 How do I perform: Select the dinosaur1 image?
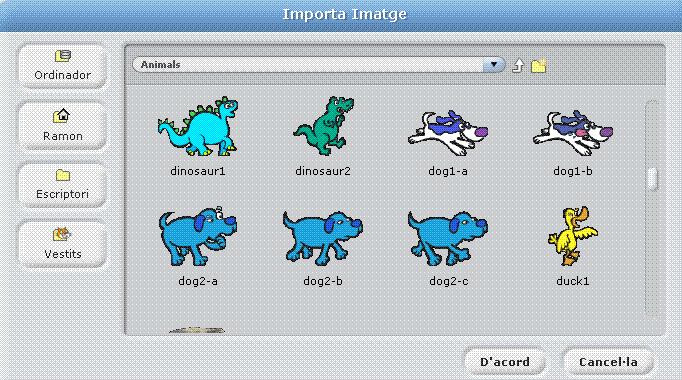click(x=198, y=136)
